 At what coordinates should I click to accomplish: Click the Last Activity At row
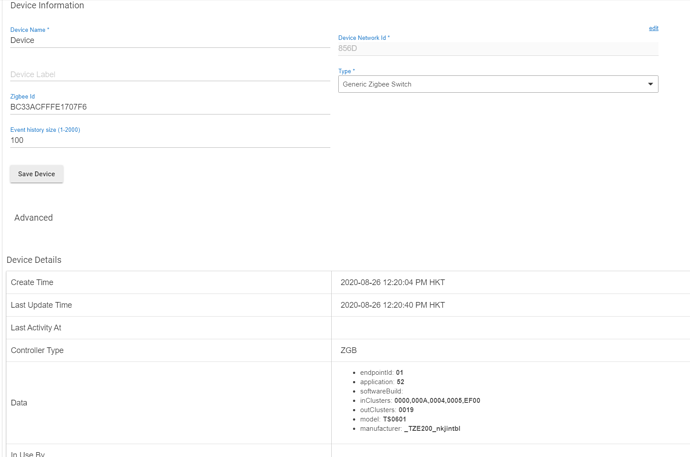(36, 328)
